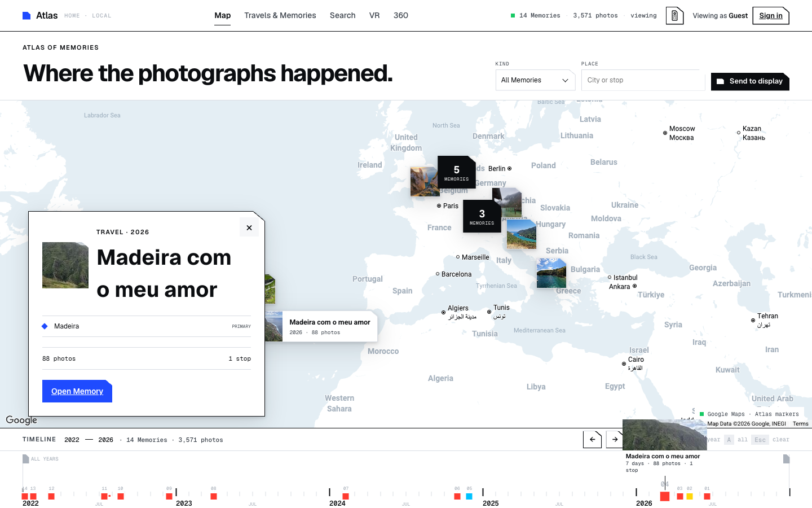
Task: Select the 3 Memories map cluster
Action: (x=482, y=216)
